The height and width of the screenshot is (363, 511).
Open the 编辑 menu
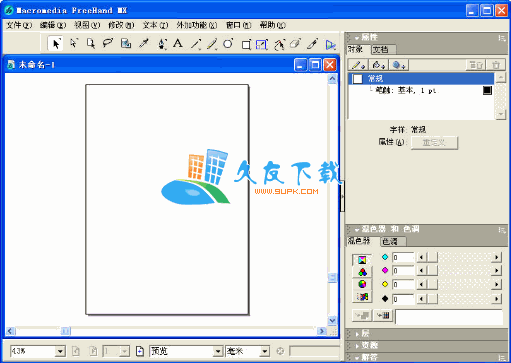tap(53, 25)
